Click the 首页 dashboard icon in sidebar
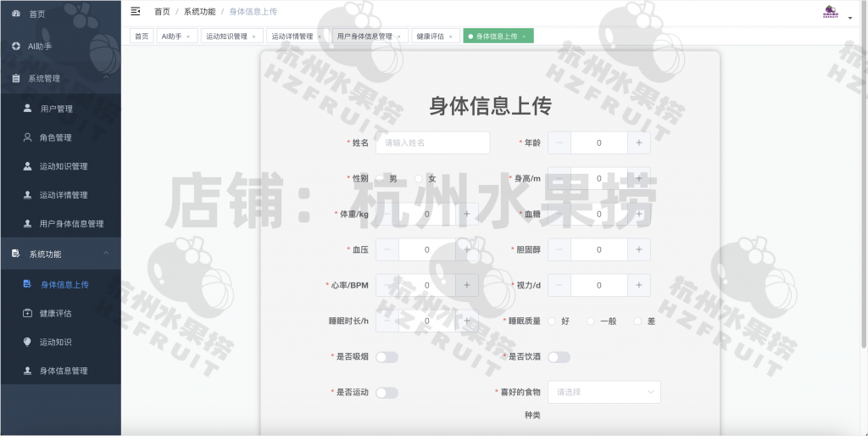This screenshot has width=868, height=436. [16, 14]
